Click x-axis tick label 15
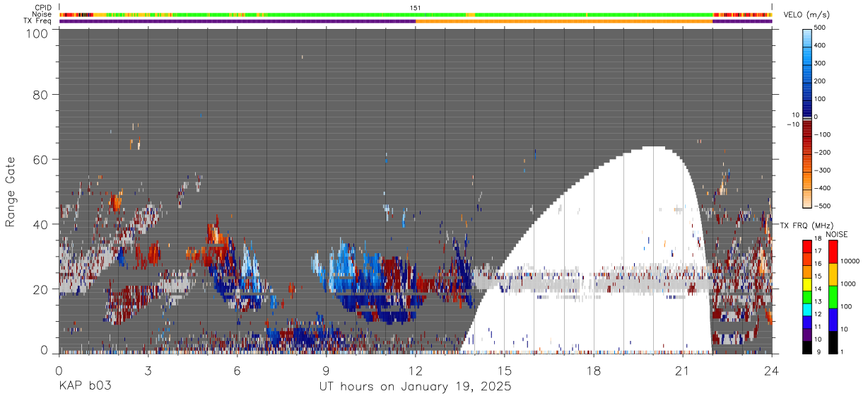The image size is (868, 401). pyautogui.click(x=504, y=370)
